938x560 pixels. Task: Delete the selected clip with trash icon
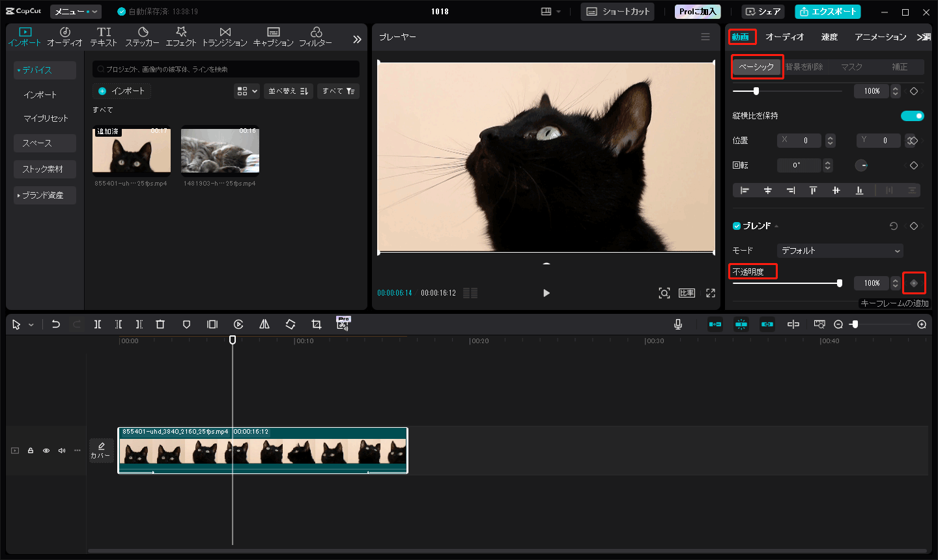click(160, 324)
